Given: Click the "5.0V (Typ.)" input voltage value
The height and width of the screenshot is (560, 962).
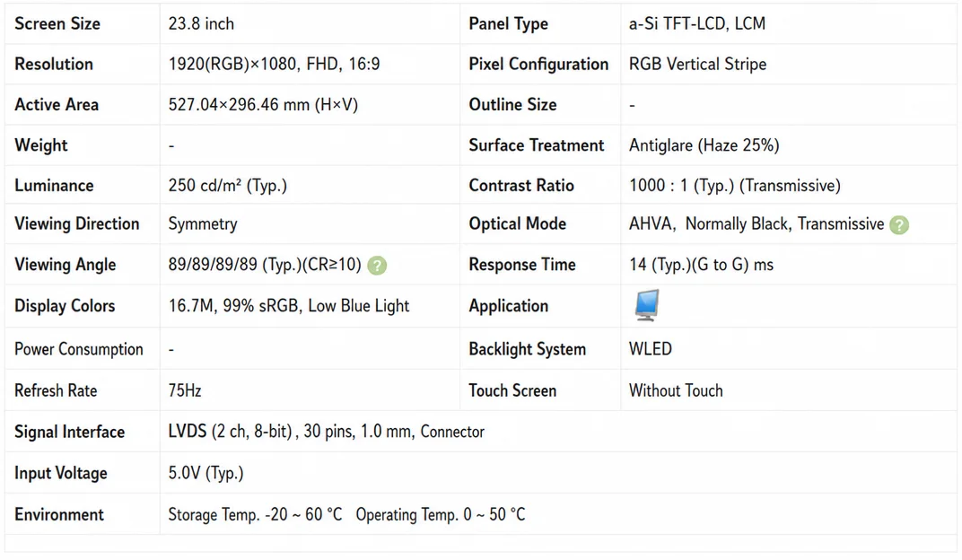Looking at the screenshot, I should pyautogui.click(x=206, y=473).
